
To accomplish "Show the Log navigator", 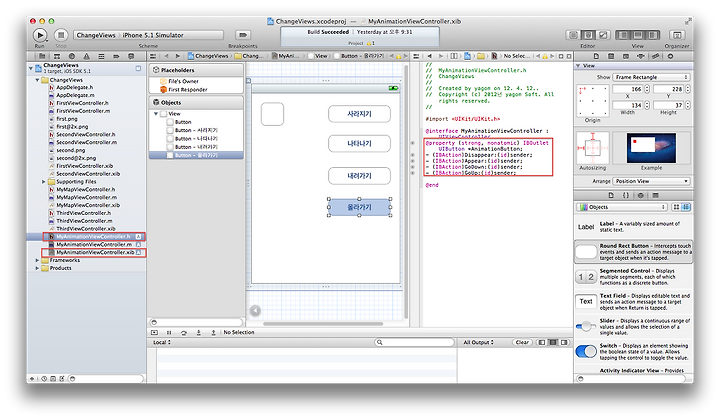I will click(131, 56).
